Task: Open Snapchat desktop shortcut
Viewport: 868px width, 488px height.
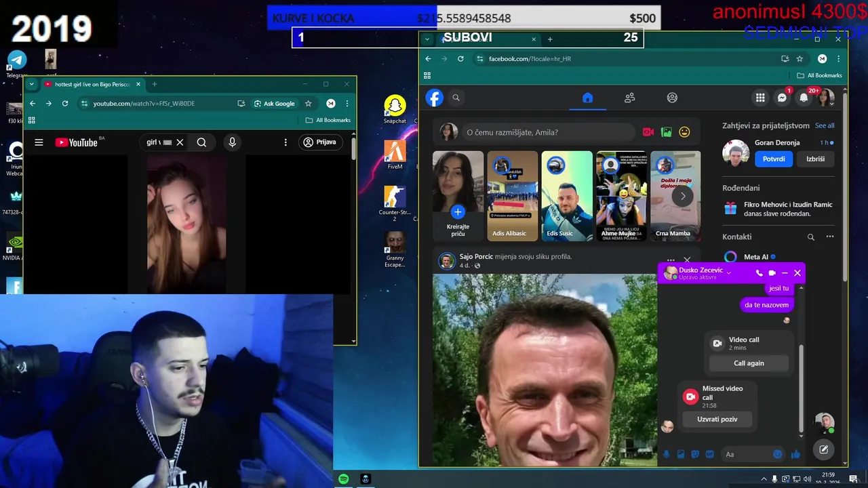Action: pos(395,110)
